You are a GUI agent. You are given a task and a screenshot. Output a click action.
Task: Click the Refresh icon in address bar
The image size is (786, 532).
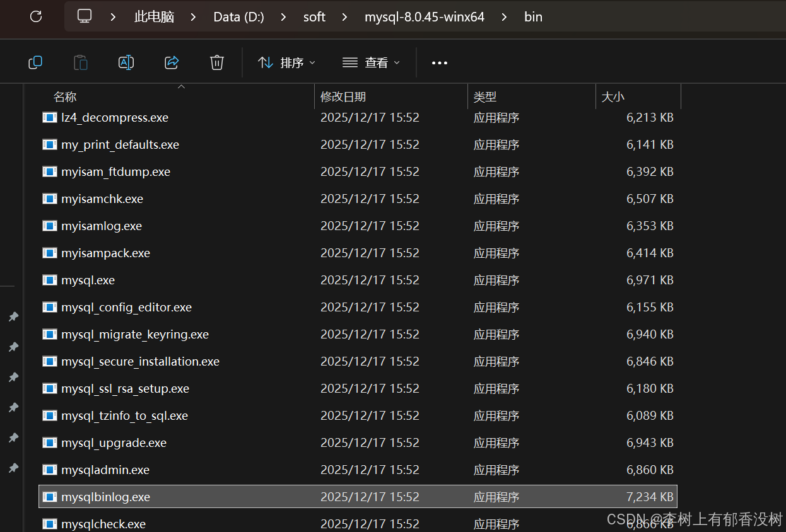pyautogui.click(x=36, y=17)
